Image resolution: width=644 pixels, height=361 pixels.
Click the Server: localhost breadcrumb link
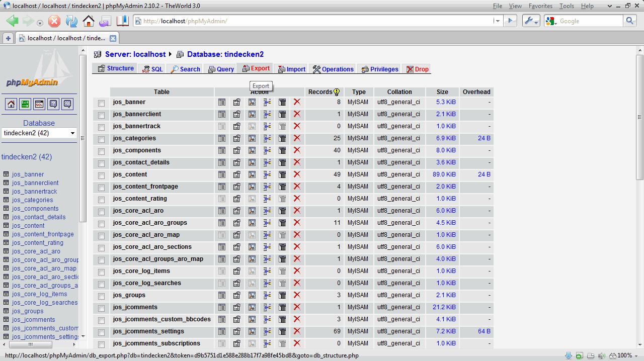coord(135,54)
